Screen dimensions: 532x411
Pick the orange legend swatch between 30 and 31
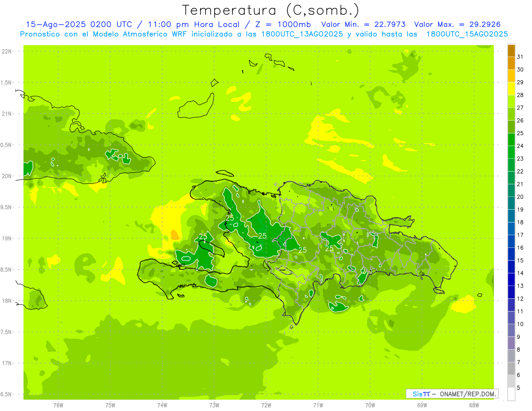tap(511, 63)
